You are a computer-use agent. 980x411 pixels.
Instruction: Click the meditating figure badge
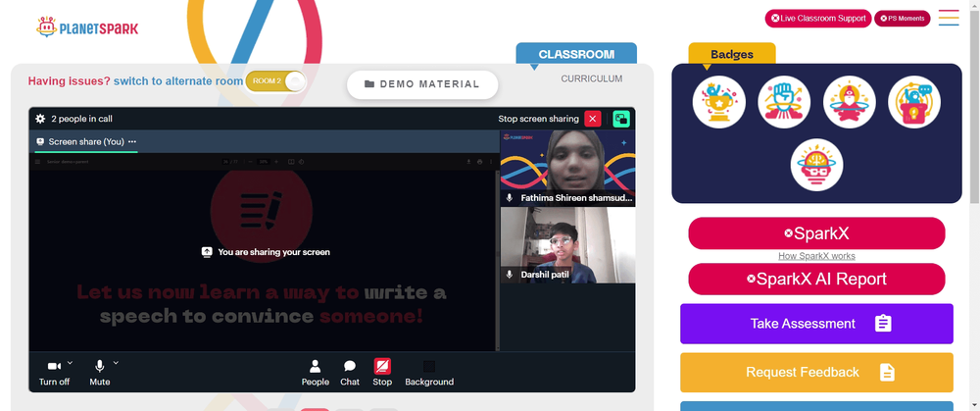(849, 102)
